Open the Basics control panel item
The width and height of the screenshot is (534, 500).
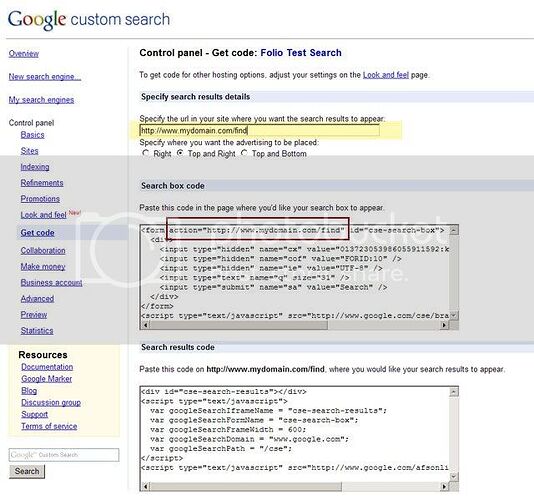(32, 135)
